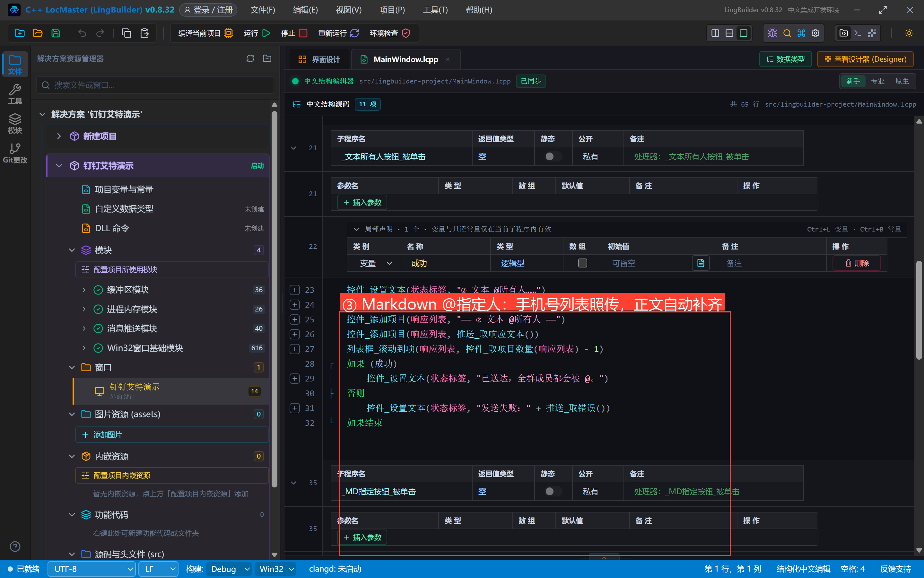Screen dimensions: 924x578
Task: Click the help question mark icon
Action: [15, 546]
